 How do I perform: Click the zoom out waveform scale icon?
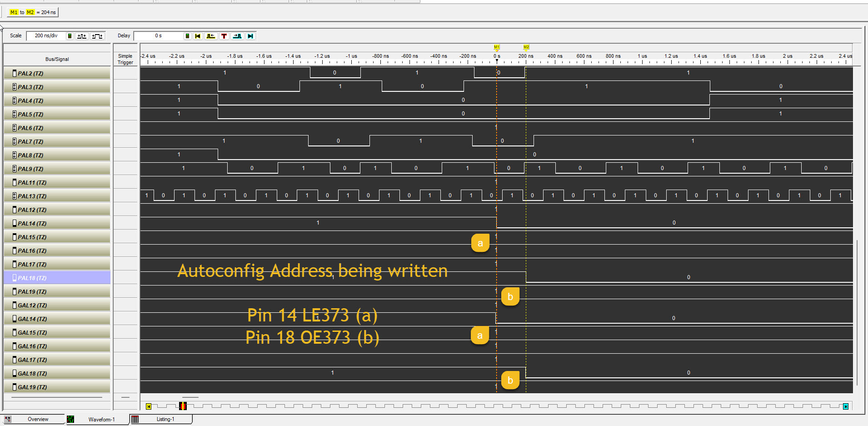click(97, 36)
